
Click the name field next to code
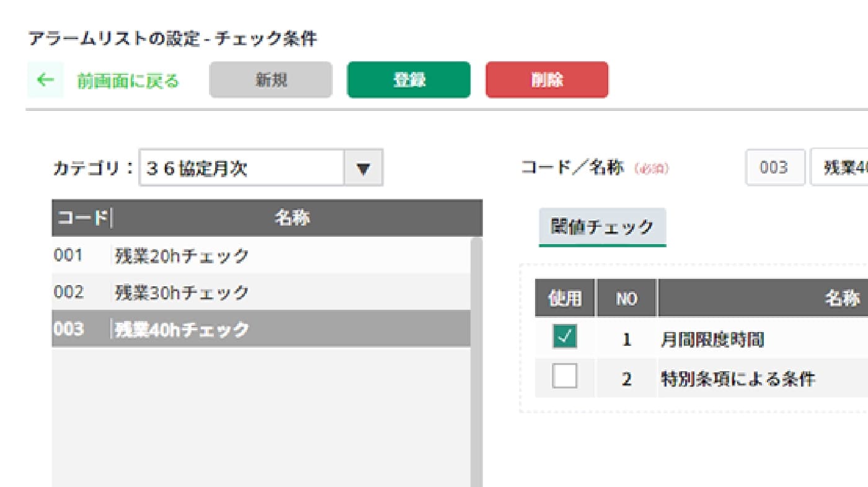pyautogui.click(x=840, y=167)
